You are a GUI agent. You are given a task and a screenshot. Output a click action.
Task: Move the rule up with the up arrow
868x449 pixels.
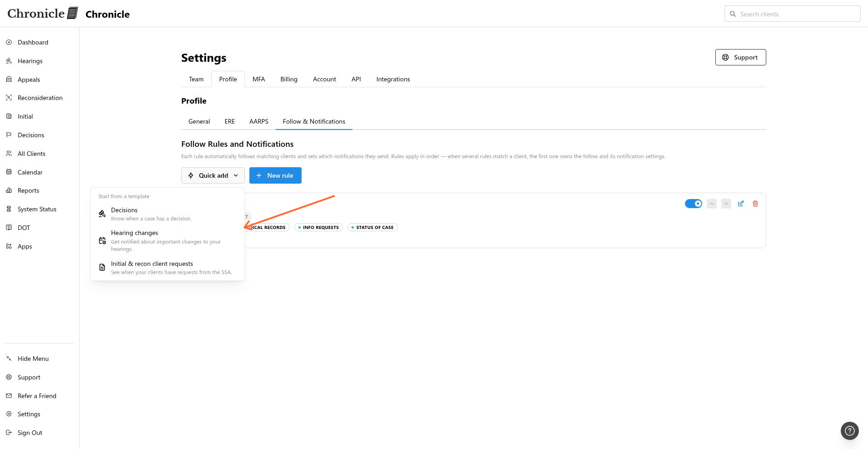(x=712, y=204)
